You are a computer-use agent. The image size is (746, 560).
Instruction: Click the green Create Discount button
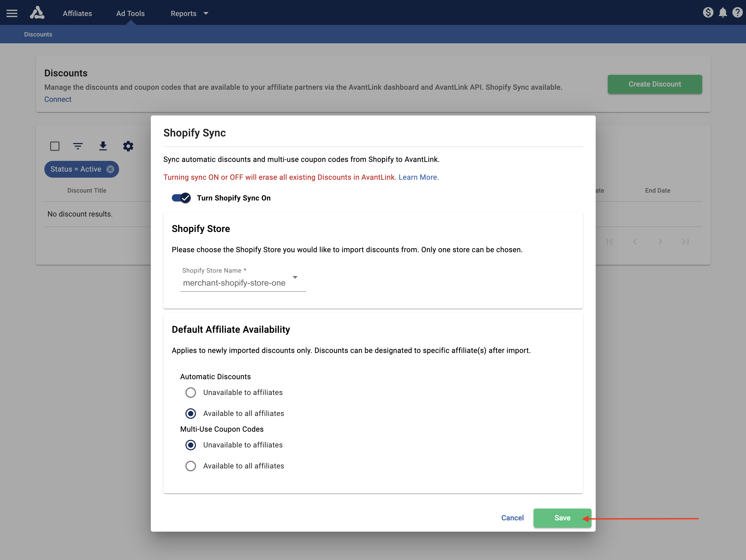pyautogui.click(x=654, y=84)
